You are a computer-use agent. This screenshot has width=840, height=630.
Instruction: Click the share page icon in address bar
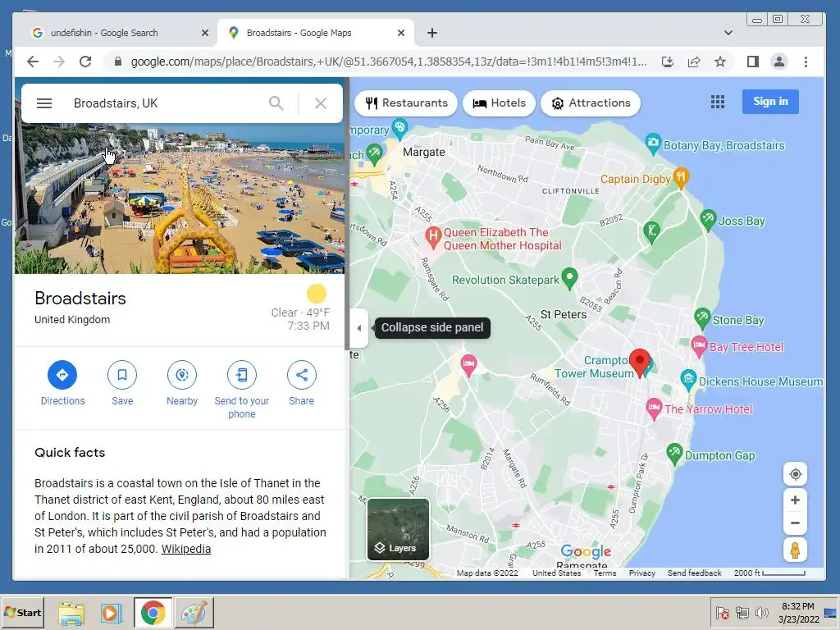pyautogui.click(x=694, y=62)
